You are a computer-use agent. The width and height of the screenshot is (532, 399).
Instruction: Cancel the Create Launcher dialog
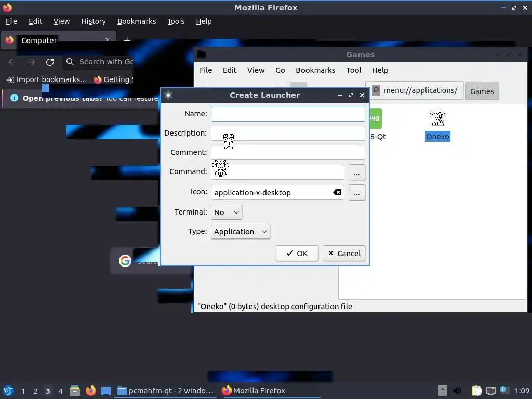[x=344, y=254]
